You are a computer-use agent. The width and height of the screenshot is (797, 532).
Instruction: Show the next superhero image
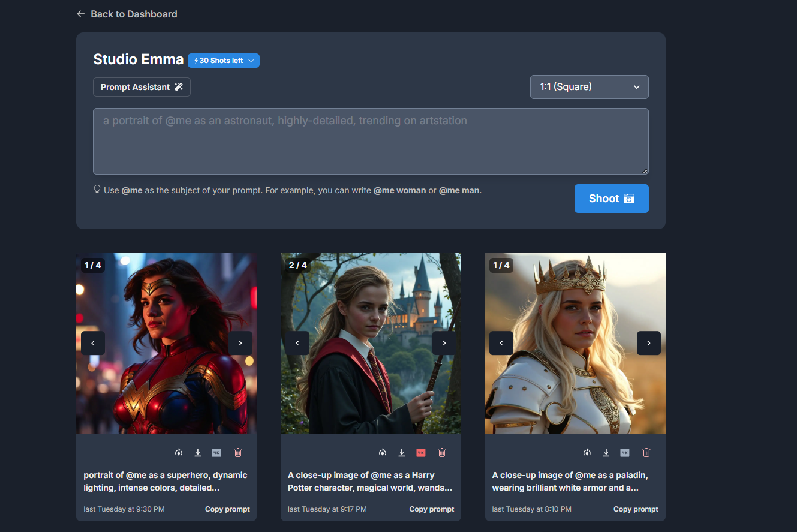240,343
